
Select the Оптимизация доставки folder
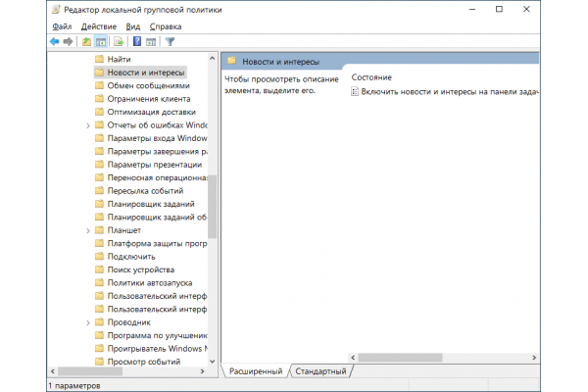pyautogui.click(x=145, y=112)
